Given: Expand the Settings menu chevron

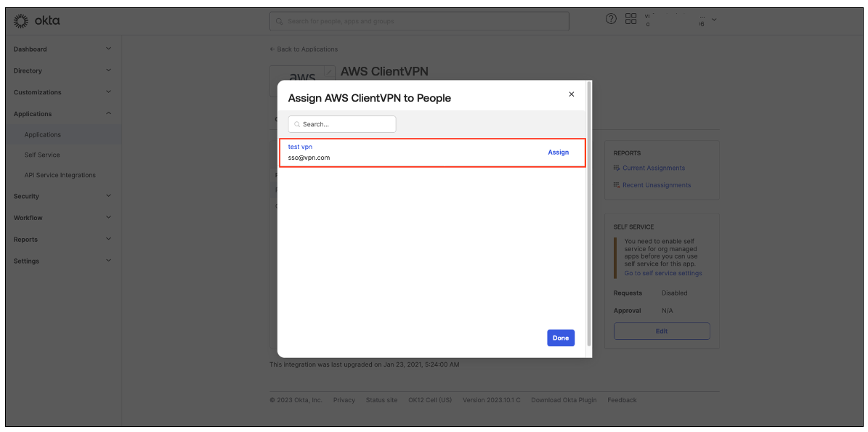Looking at the screenshot, I should [x=108, y=261].
